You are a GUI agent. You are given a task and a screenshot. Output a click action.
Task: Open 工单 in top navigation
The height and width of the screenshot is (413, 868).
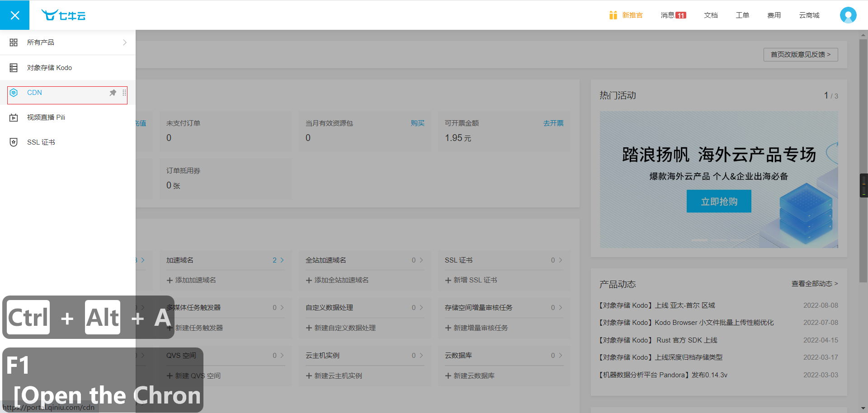click(742, 15)
